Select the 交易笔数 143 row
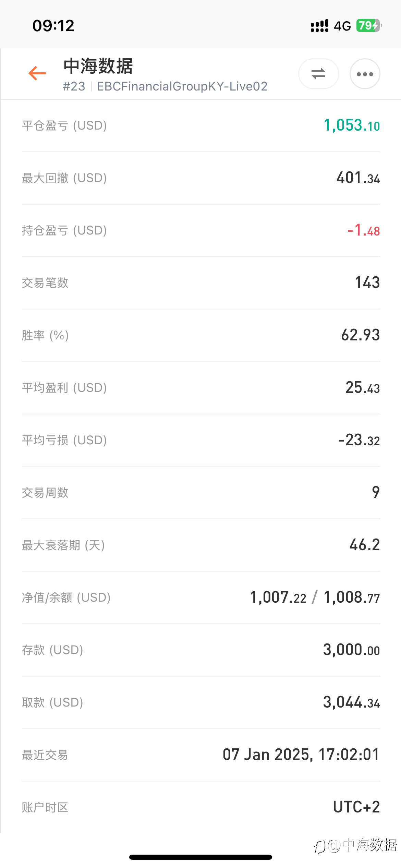Image resolution: width=401 pixels, height=868 pixels. pos(201,283)
